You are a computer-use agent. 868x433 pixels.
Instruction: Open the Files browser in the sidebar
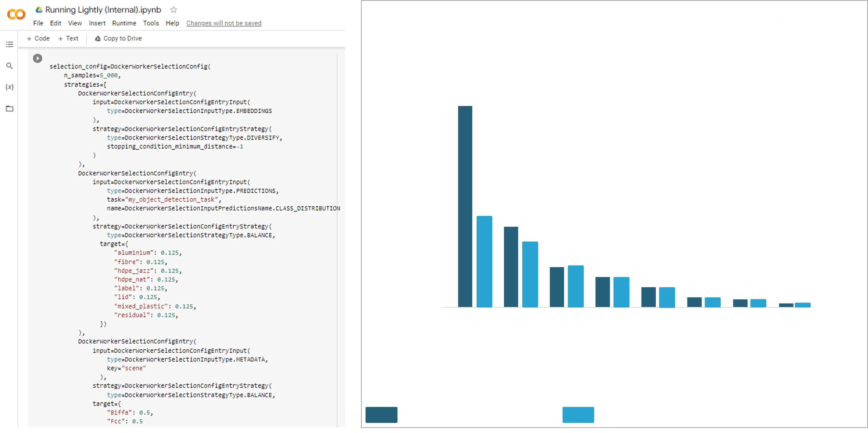point(9,109)
